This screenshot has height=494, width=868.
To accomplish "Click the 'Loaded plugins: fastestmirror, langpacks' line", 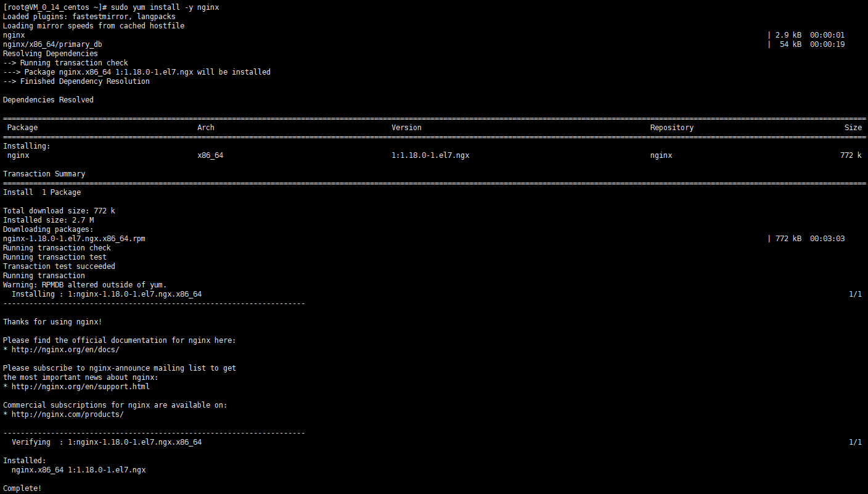I will point(89,17).
